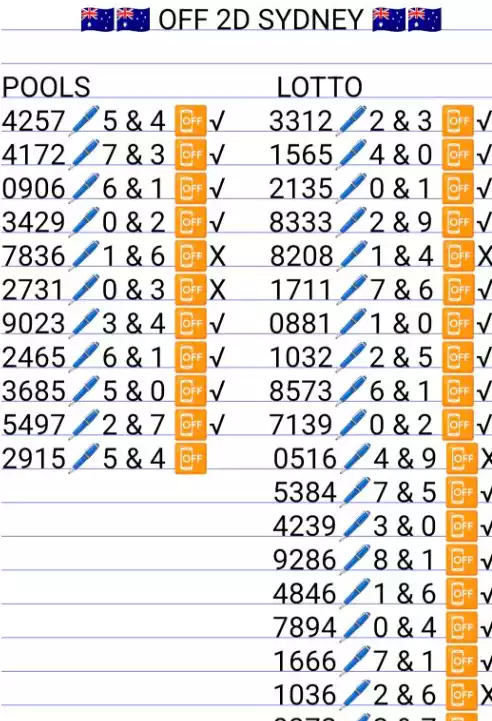
Task: Click the POOLS column heading
Action: [46, 87]
